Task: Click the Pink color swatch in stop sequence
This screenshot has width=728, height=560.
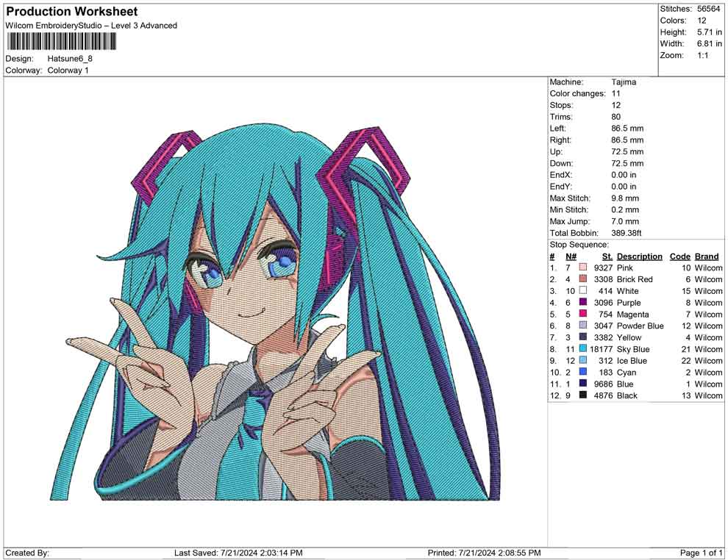Action: pyautogui.click(x=582, y=268)
